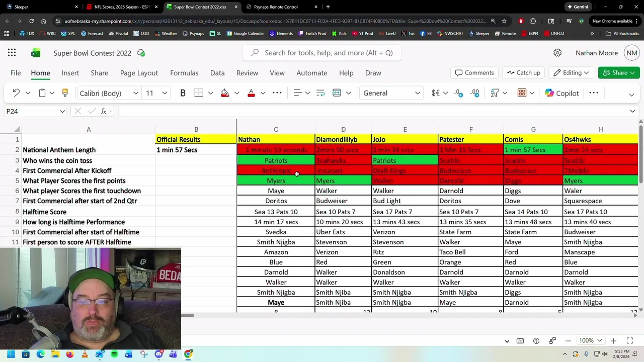644x362 pixels.
Task: Expand the ribbon display options chevron
Action: (631, 95)
